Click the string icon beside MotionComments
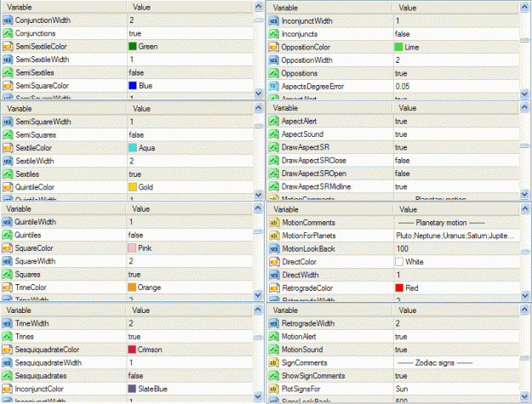The height and width of the screenshot is (404, 532). tap(274, 223)
